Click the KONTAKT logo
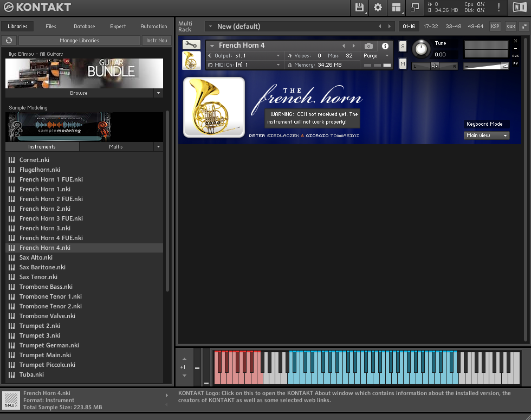 [x=37, y=7]
